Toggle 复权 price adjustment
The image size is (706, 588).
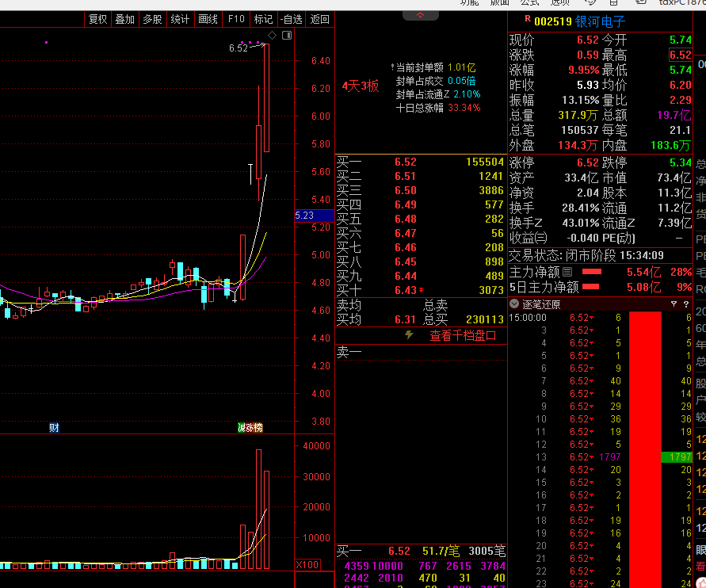(x=97, y=19)
